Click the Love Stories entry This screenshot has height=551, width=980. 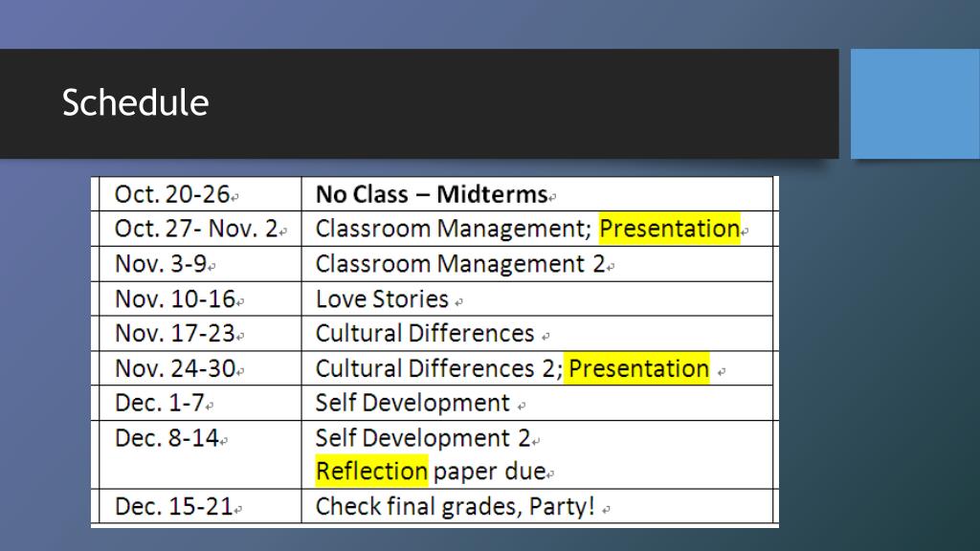pyautogui.click(x=382, y=298)
